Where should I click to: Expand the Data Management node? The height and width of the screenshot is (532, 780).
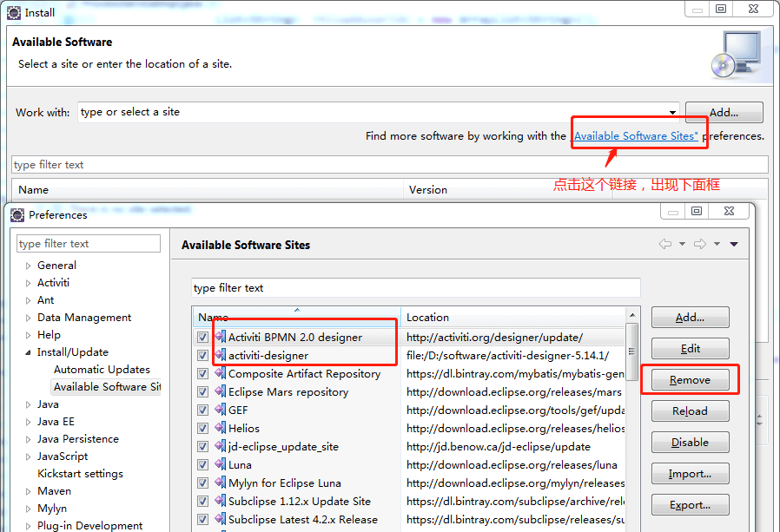point(29,318)
